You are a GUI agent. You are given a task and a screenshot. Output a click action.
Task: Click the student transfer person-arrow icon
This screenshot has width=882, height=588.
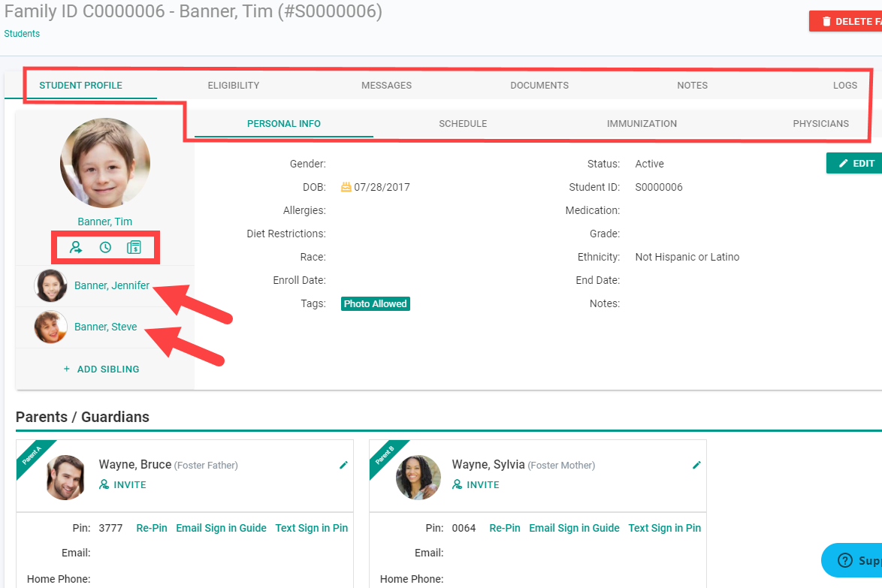point(76,247)
